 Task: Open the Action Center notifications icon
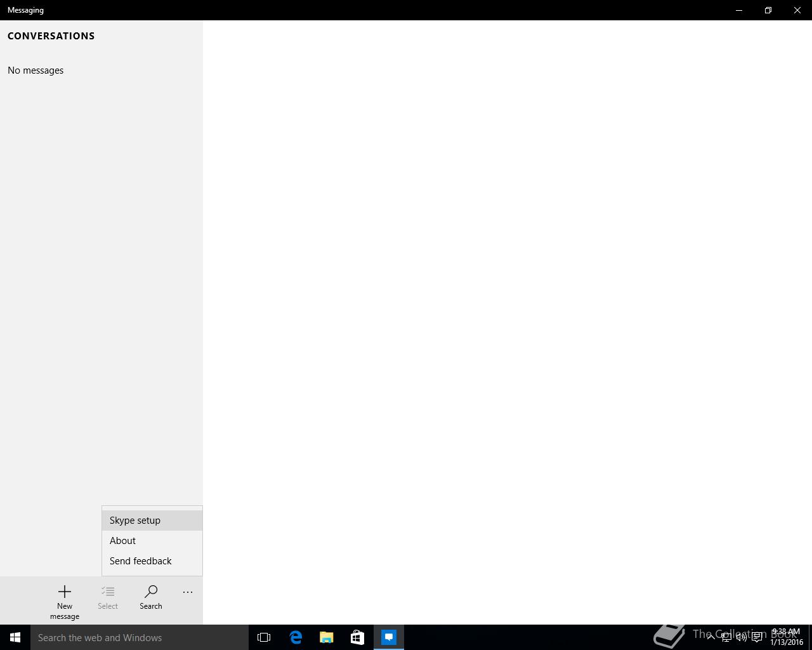point(757,637)
